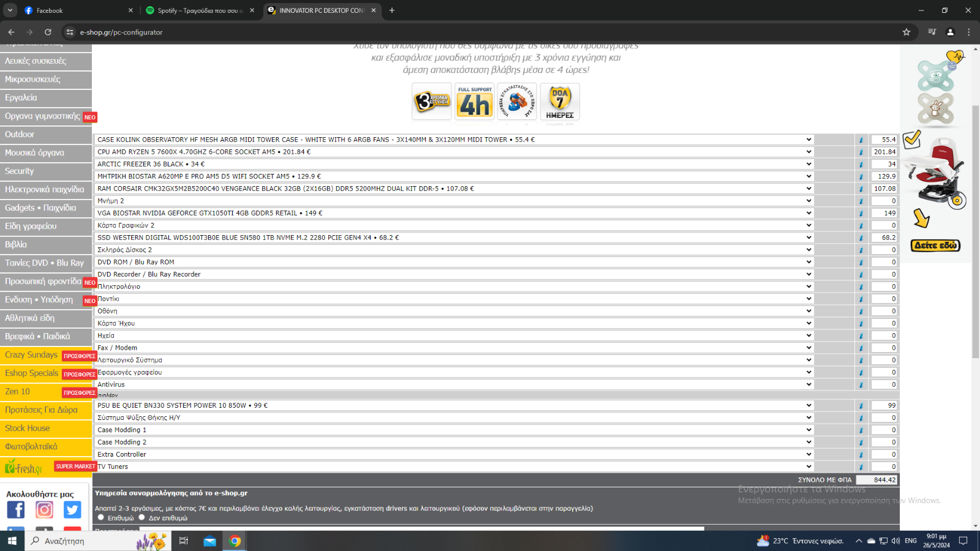The image size is (980, 551).
Task: Click the Chrome icon on taskbar
Action: point(235,541)
